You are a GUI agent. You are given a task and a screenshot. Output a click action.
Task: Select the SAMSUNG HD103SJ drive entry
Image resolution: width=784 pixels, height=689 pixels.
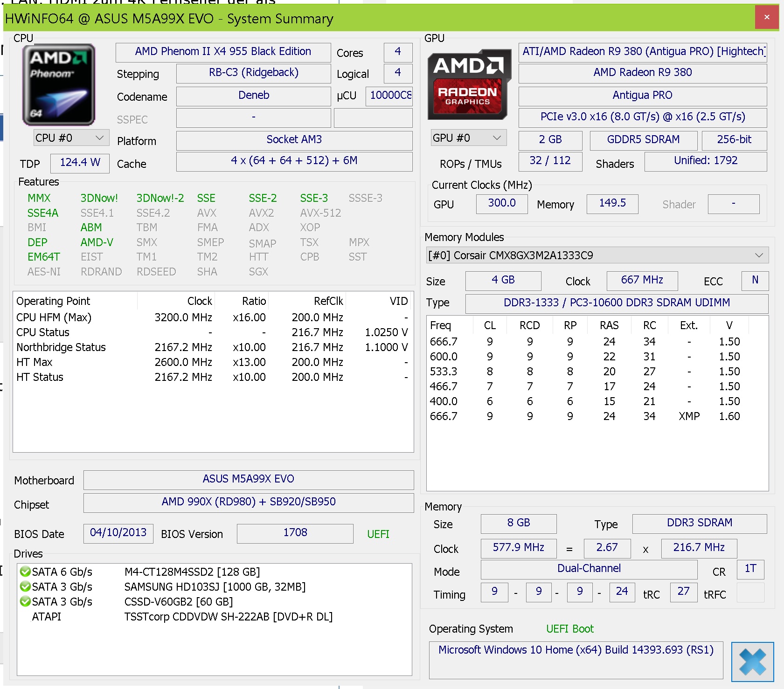click(215, 587)
